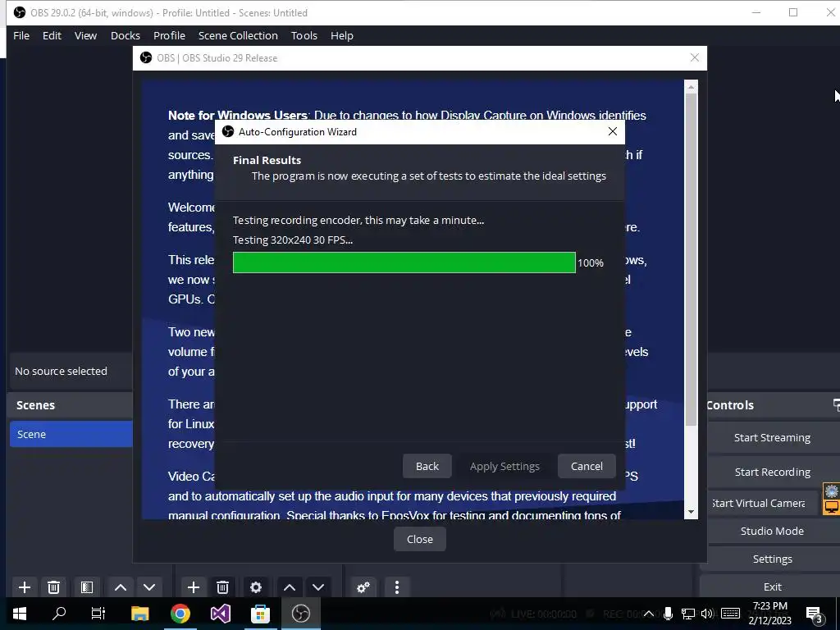Open the View menu

click(x=85, y=35)
